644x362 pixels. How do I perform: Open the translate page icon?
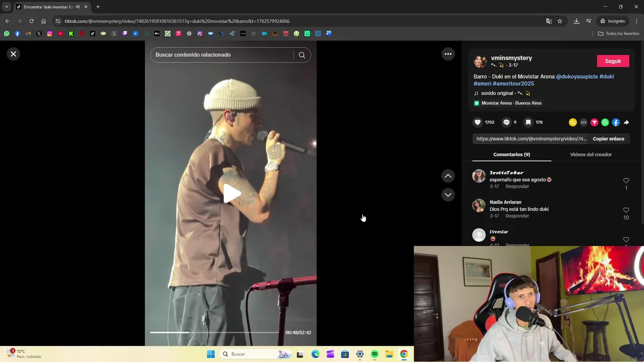(549, 21)
